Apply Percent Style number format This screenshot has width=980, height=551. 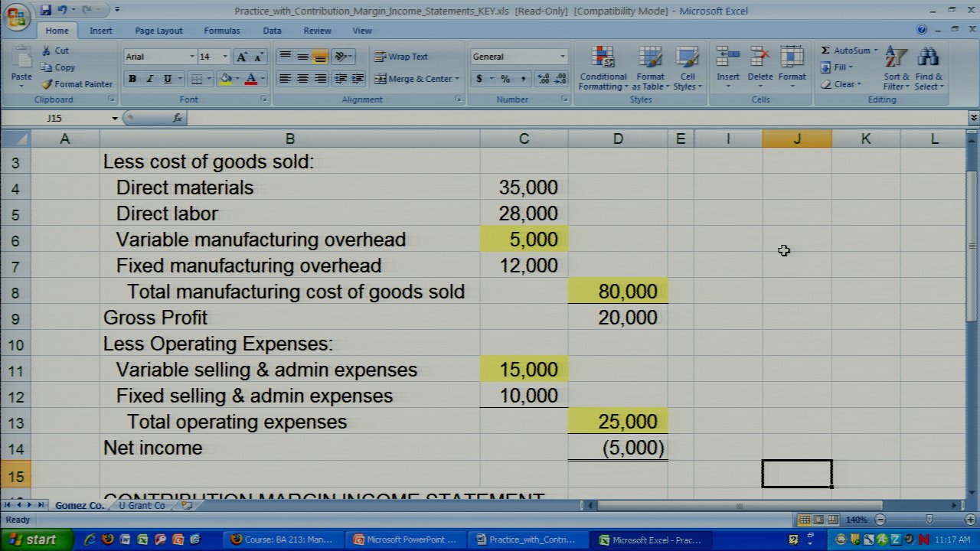(505, 79)
